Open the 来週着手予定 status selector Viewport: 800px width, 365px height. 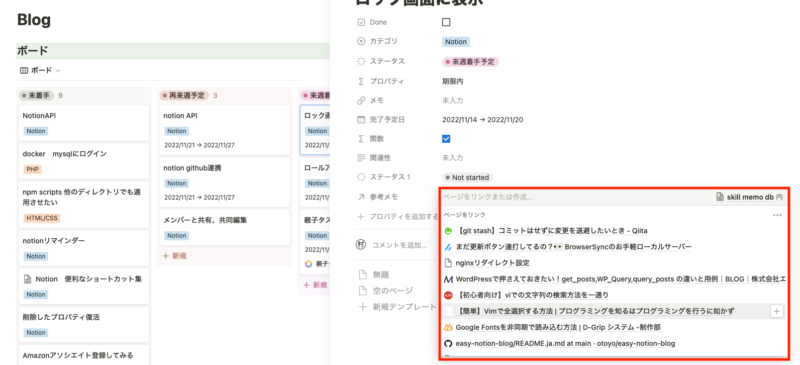click(x=470, y=62)
